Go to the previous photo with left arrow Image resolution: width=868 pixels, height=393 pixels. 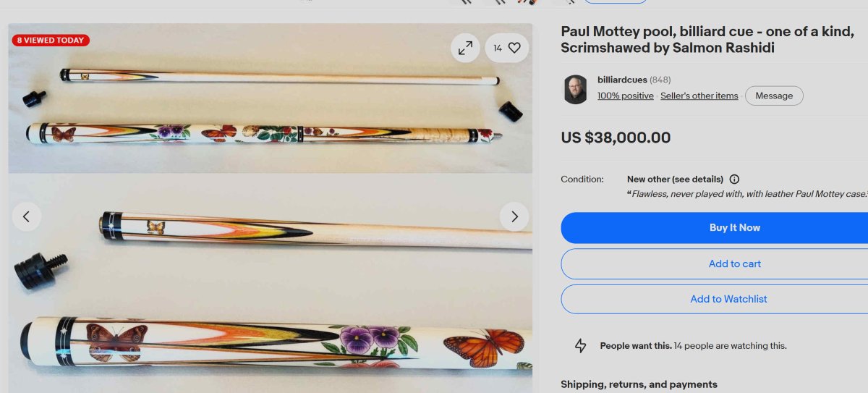pos(27,216)
